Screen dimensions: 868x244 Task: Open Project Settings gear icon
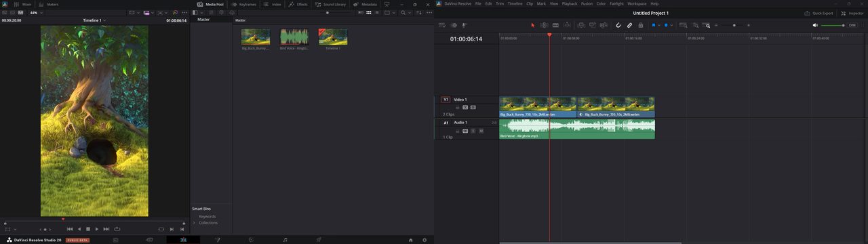point(425,240)
